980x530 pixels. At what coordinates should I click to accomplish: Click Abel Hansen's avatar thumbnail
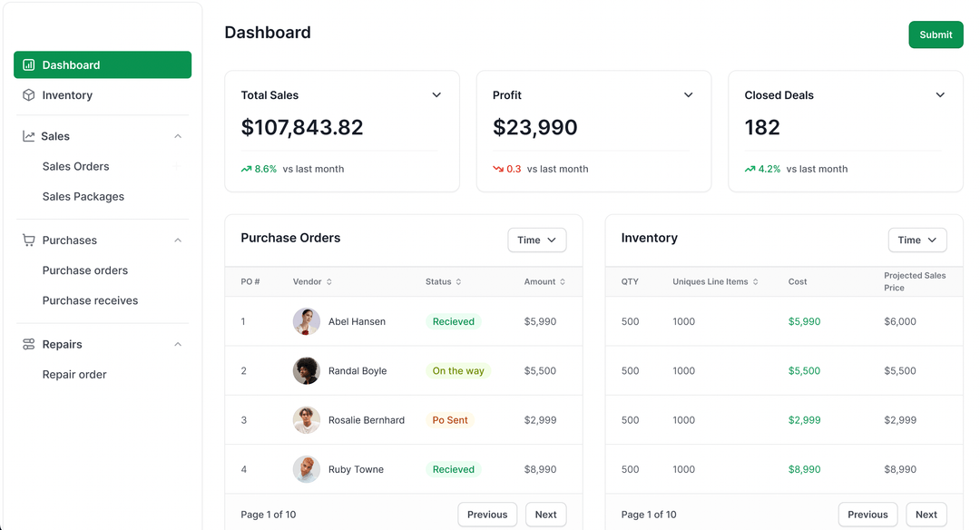(307, 321)
